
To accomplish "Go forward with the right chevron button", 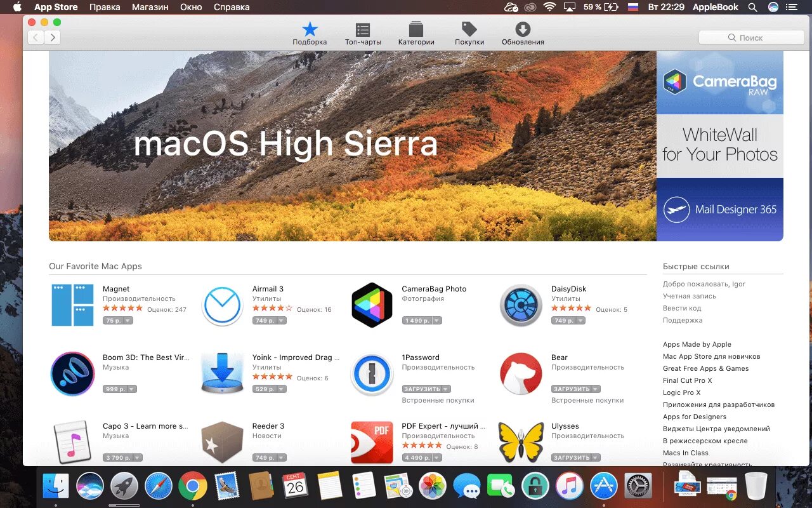I will click(53, 37).
